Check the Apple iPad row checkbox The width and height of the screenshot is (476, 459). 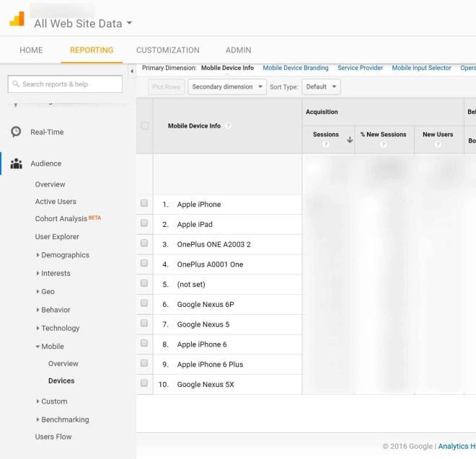(x=144, y=223)
